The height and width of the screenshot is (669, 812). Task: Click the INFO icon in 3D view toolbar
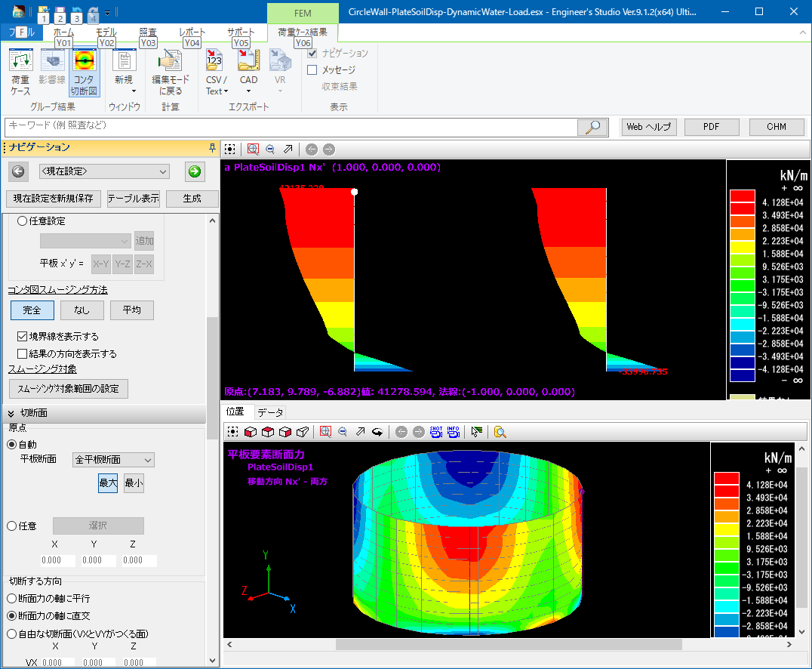click(x=453, y=432)
